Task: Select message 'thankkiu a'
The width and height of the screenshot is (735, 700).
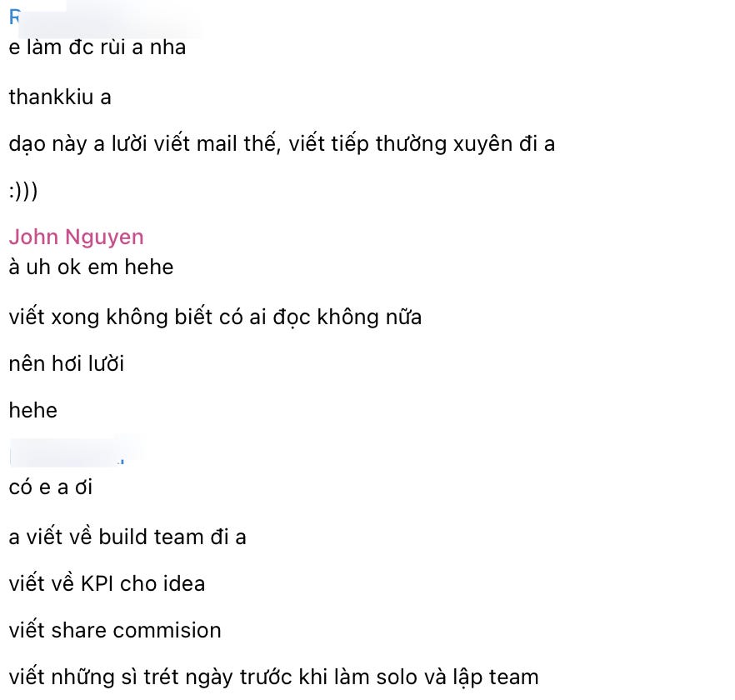Action: (x=60, y=97)
